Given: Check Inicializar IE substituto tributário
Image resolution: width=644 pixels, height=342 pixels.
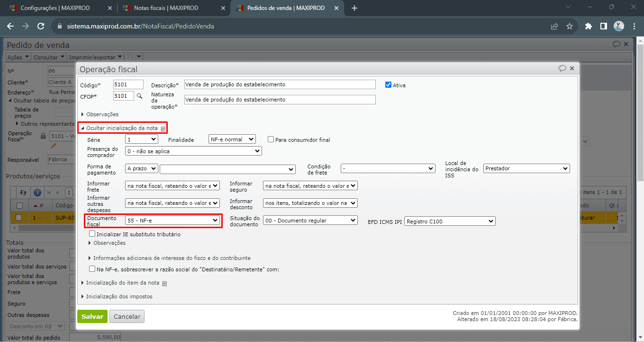Looking at the screenshot, I should tap(92, 234).
